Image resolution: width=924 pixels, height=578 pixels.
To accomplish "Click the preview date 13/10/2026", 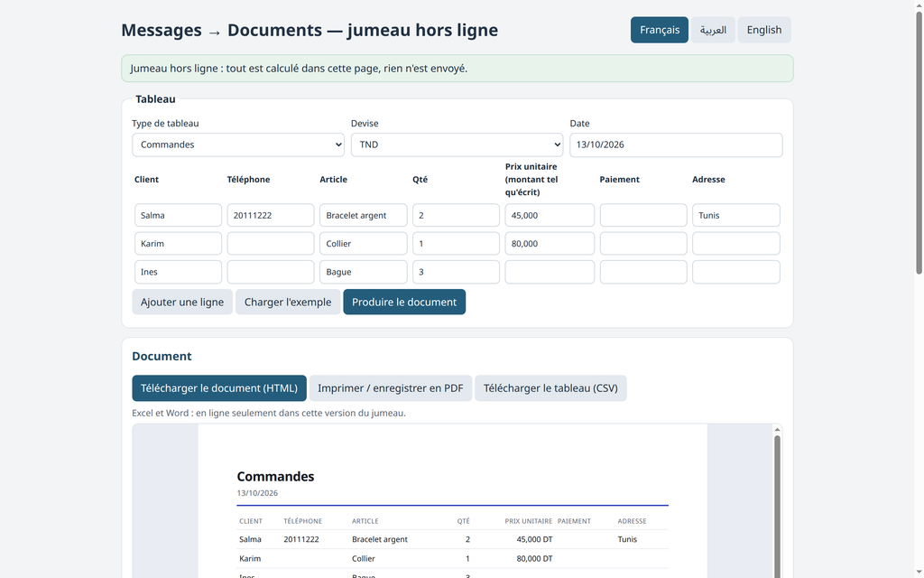I will 257,493.
